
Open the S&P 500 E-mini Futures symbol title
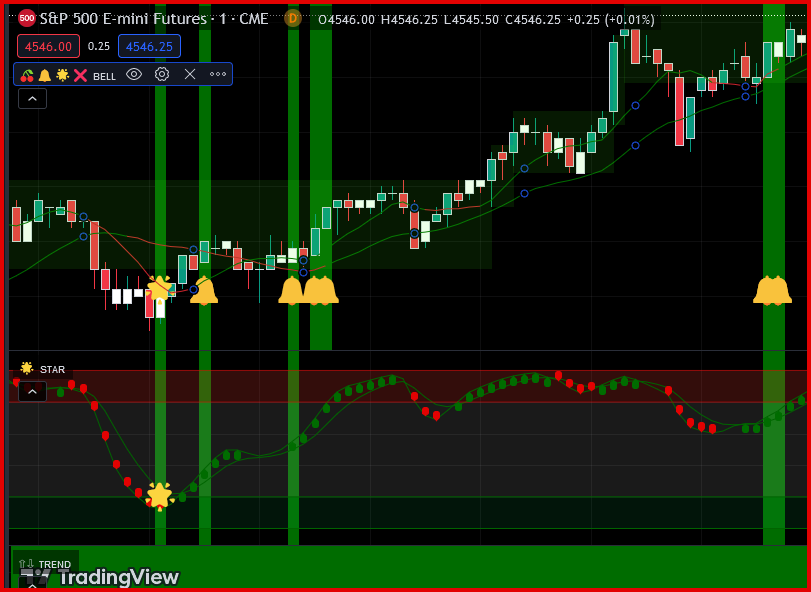pos(154,19)
